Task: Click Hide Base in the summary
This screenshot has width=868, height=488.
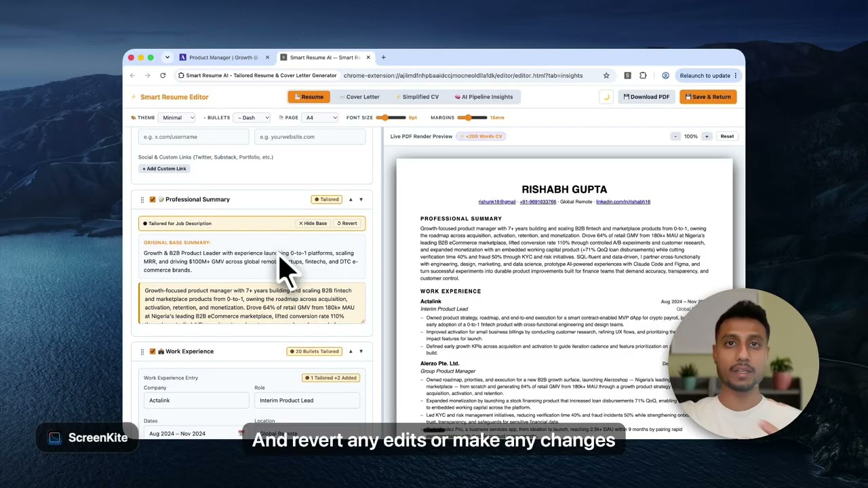Action: click(313, 223)
